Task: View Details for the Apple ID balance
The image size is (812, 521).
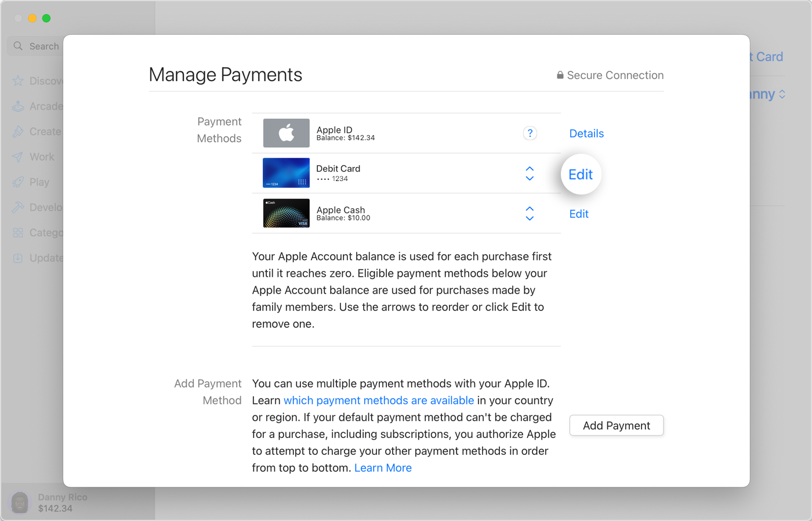Action: pos(586,133)
